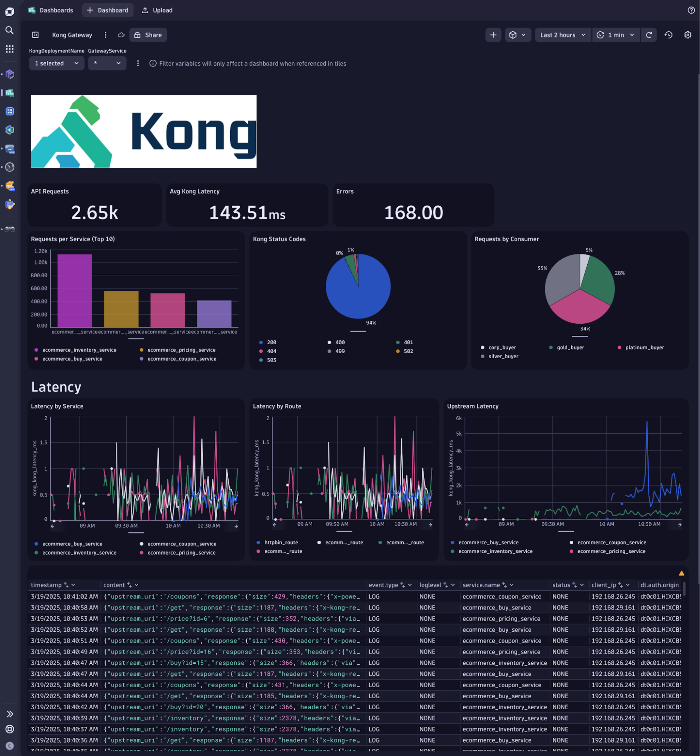This screenshot has width=700, height=756.
Task: Toggle 200 status code legend entry
Action: coord(271,342)
